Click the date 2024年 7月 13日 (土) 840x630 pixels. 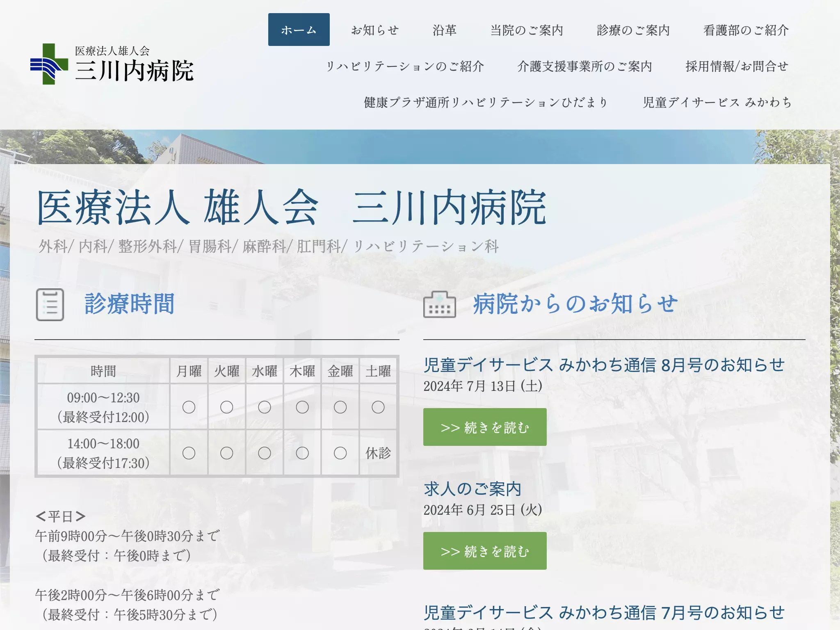click(483, 386)
